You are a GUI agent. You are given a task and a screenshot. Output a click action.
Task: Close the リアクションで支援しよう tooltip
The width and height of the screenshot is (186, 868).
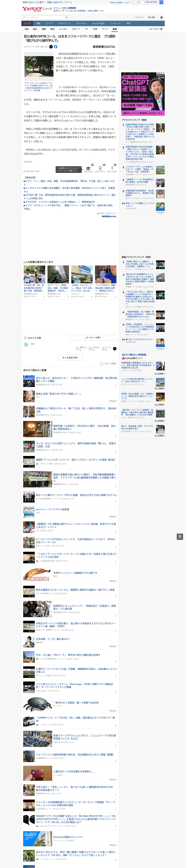[81, 168]
